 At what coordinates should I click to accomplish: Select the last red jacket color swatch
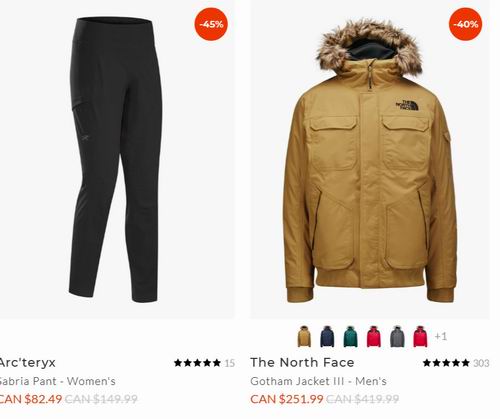[420, 336]
